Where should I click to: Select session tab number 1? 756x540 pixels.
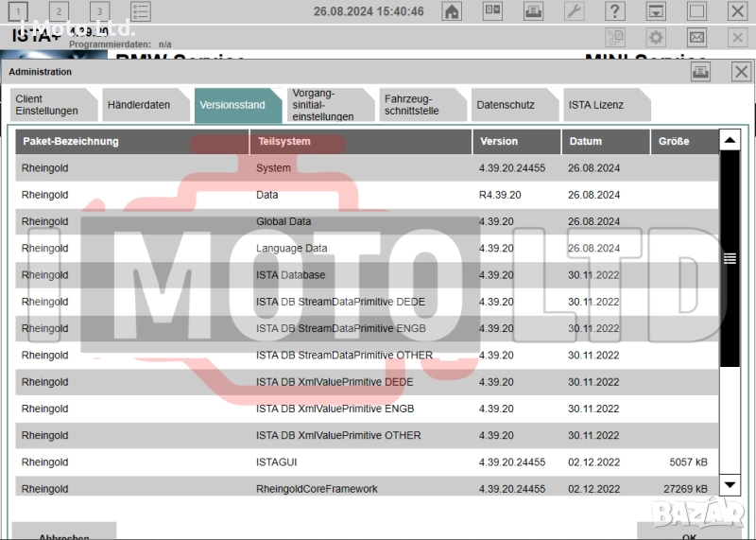[21, 11]
